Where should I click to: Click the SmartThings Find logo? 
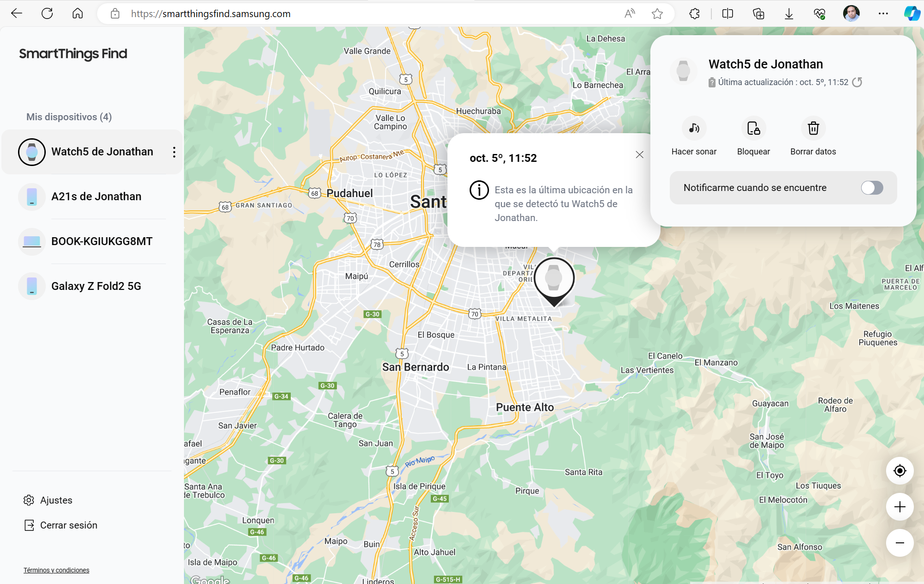[73, 54]
